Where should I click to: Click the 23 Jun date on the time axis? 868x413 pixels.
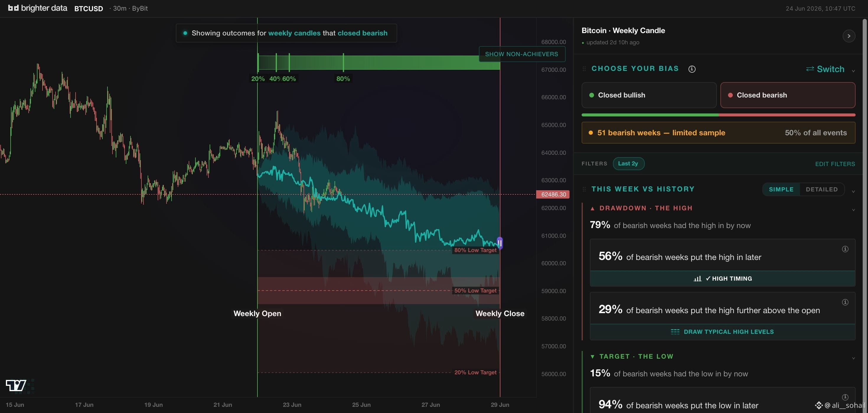[x=292, y=404]
